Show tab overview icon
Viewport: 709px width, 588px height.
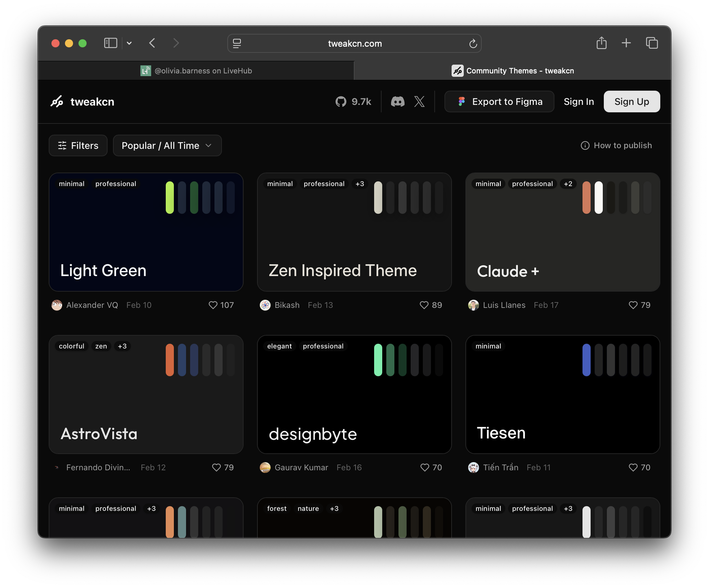click(652, 43)
